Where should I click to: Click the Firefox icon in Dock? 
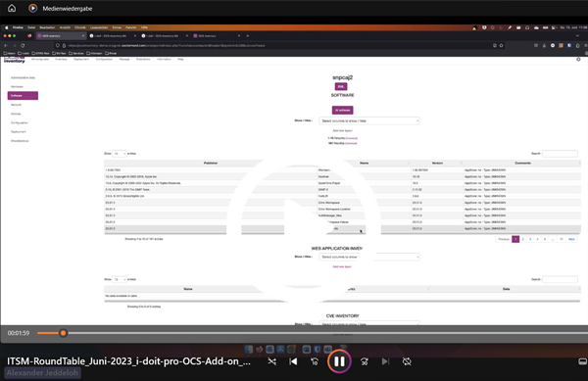259,349
